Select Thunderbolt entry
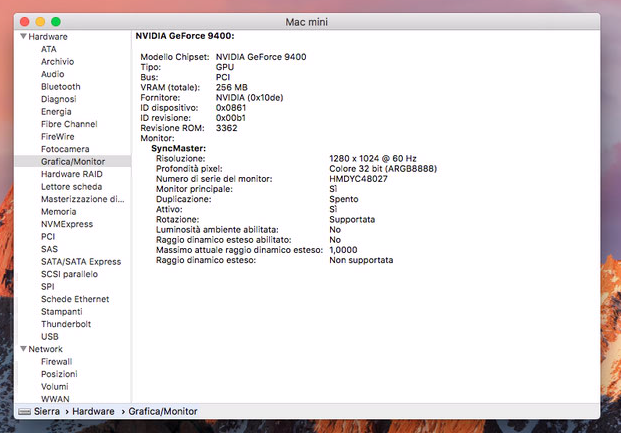 pyautogui.click(x=66, y=324)
